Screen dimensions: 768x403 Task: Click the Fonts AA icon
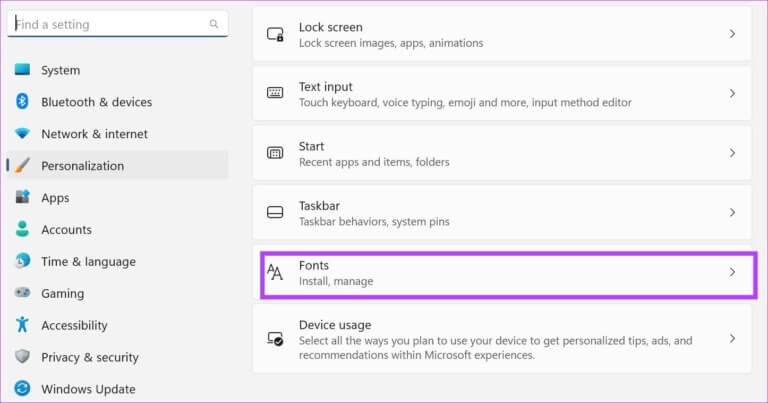(x=275, y=272)
